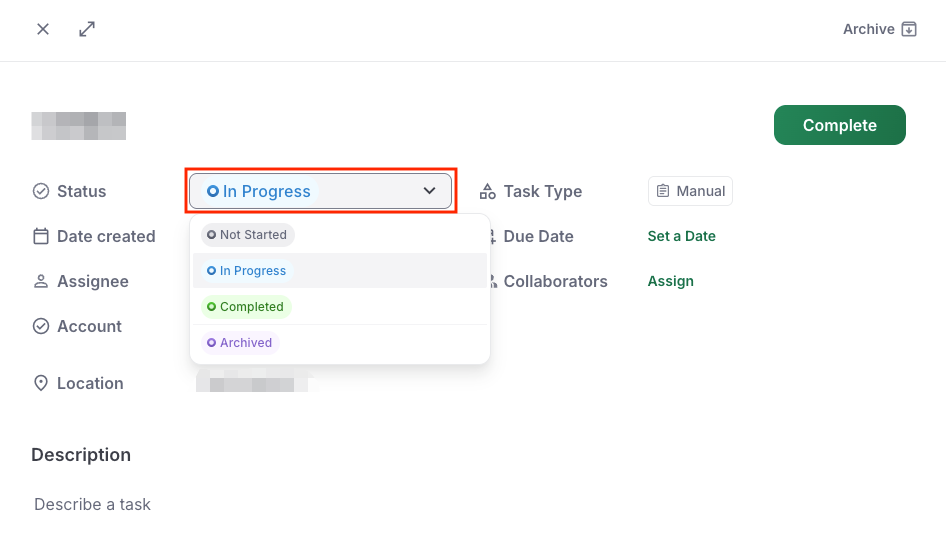Assign collaborators via Assign link

[670, 281]
